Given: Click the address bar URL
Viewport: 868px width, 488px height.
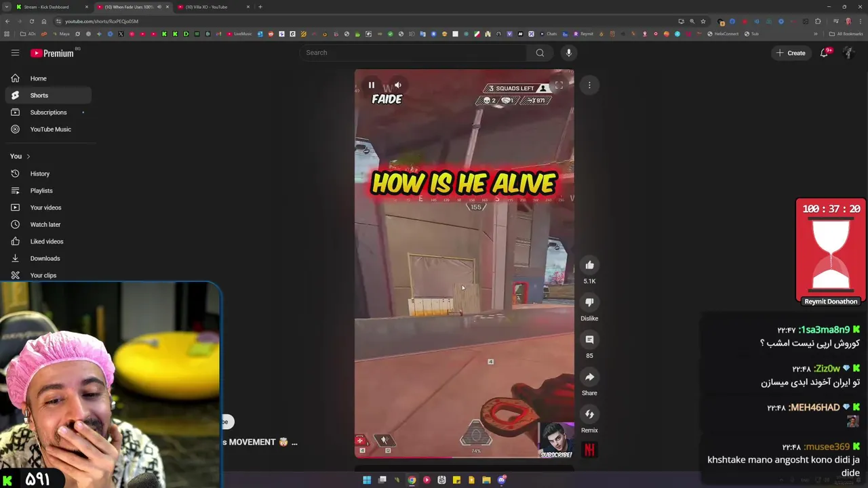Looking at the screenshot, I should click(x=102, y=21).
